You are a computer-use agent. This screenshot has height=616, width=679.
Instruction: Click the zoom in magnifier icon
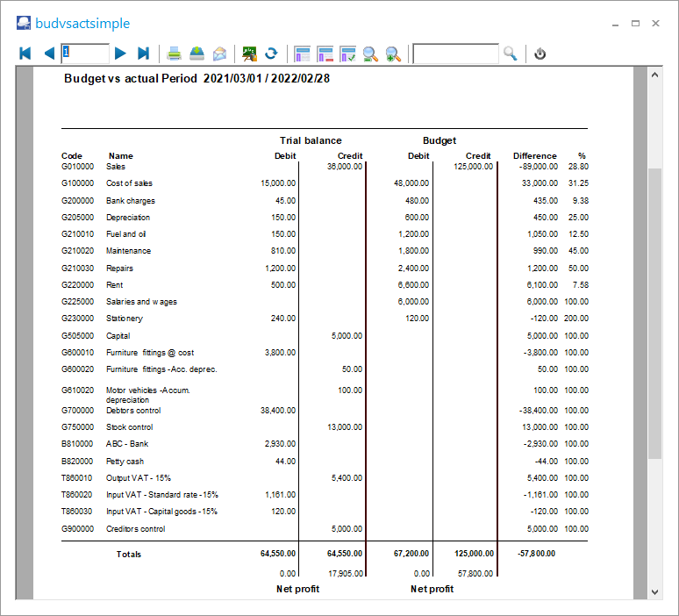tap(393, 54)
